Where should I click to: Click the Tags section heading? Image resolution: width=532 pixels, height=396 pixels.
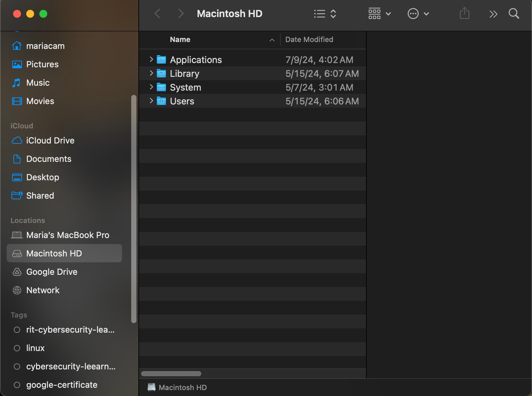[x=19, y=315]
